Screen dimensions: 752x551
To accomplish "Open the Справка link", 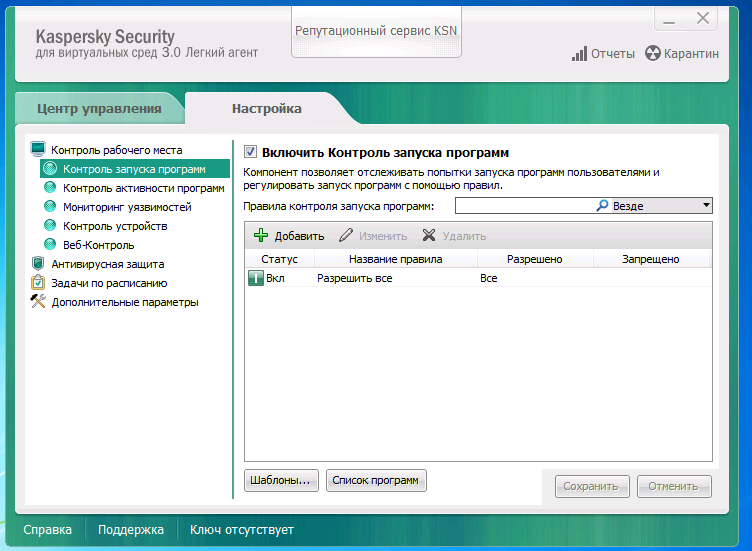I will (47, 530).
